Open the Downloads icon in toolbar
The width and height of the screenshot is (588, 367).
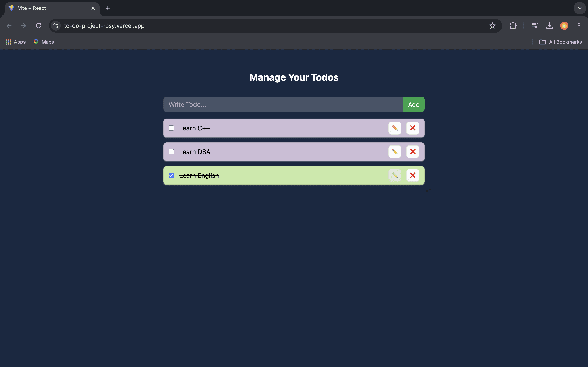tap(549, 26)
